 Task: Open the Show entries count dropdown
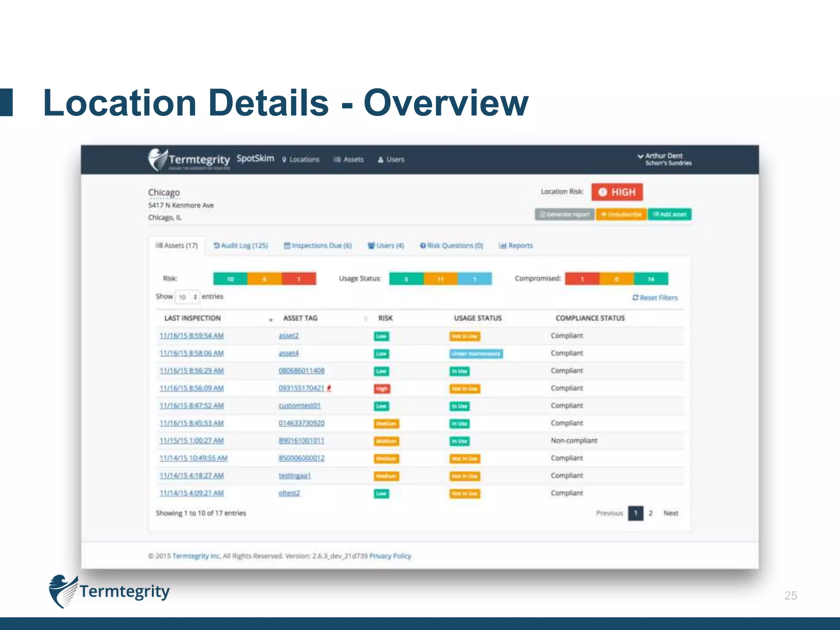[x=187, y=297]
